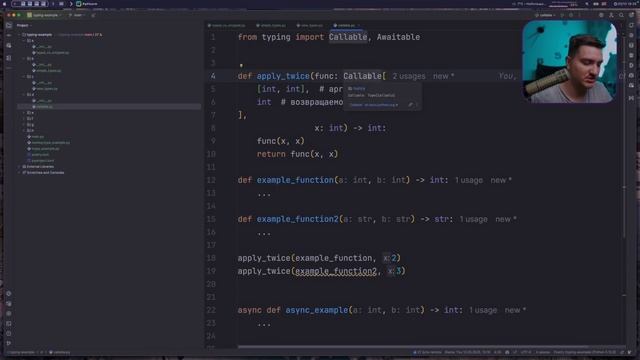Image resolution: width=640 pixels, height=360 pixels.
Task: Open typed_vs_untyped.py in project tree
Action: [52, 53]
